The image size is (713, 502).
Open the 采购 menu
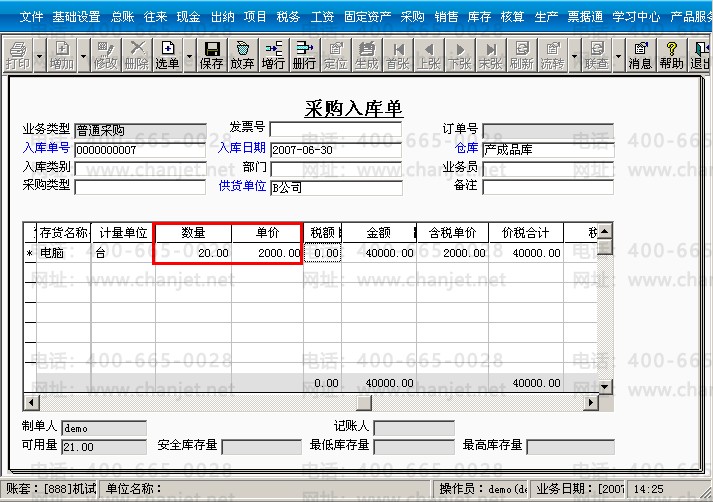412,17
